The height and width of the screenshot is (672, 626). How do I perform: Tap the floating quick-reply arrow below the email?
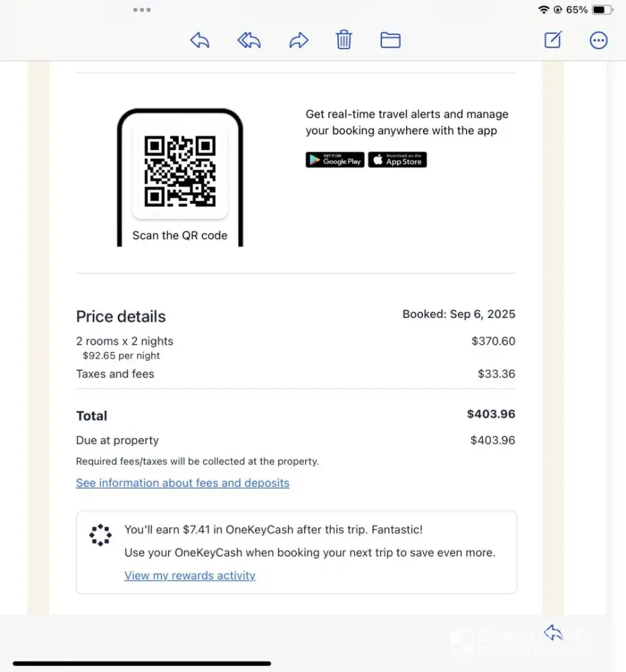(x=553, y=632)
